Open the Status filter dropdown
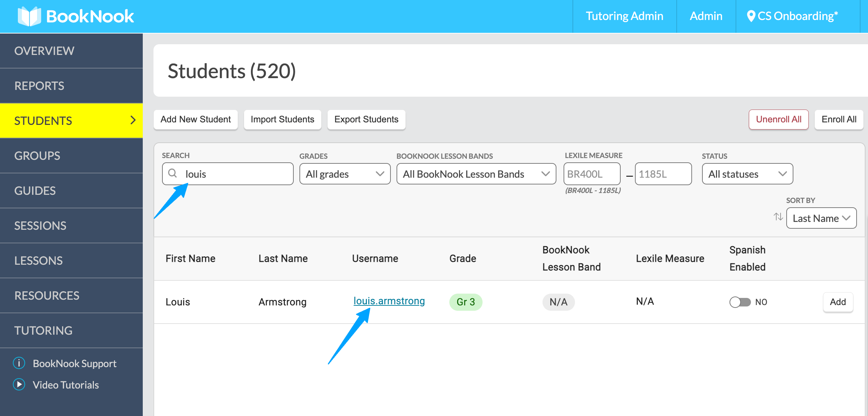The height and width of the screenshot is (416, 868). 747,174
